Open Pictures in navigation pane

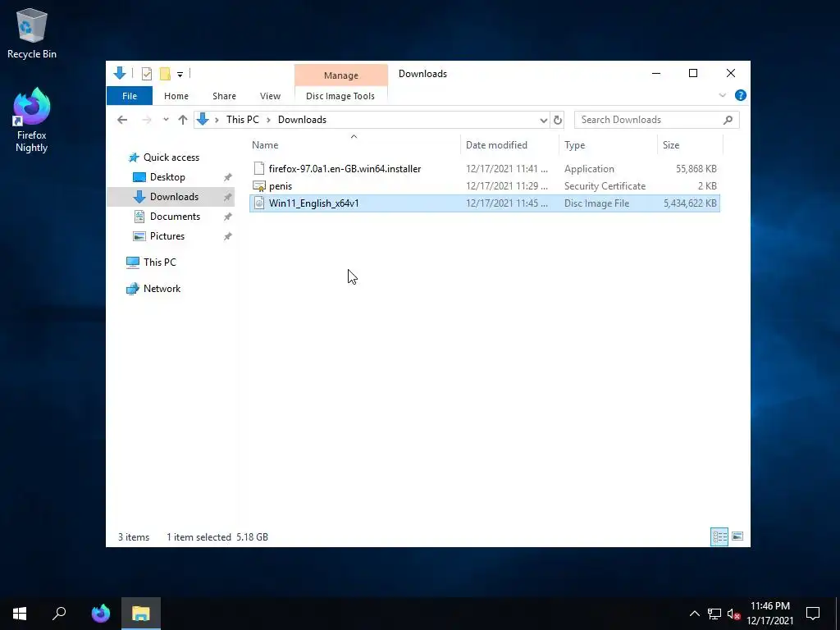[x=167, y=236]
